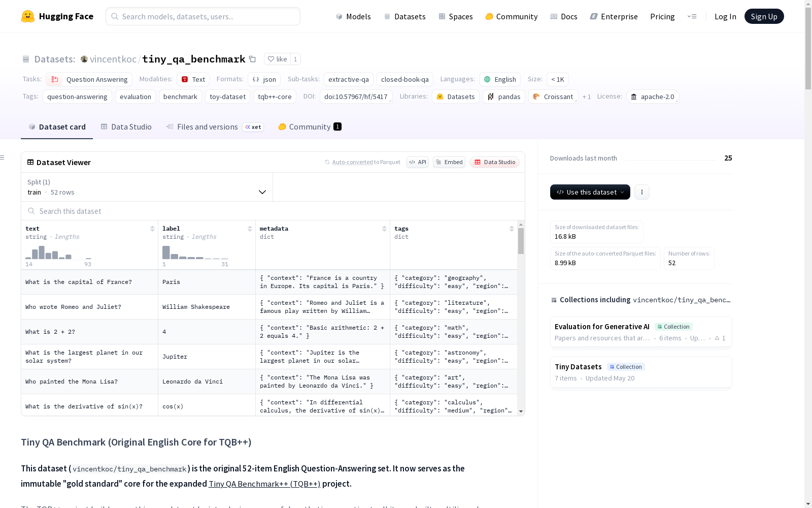Filter by the Text modality tag
This screenshot has width=812, height=508.
193,79
